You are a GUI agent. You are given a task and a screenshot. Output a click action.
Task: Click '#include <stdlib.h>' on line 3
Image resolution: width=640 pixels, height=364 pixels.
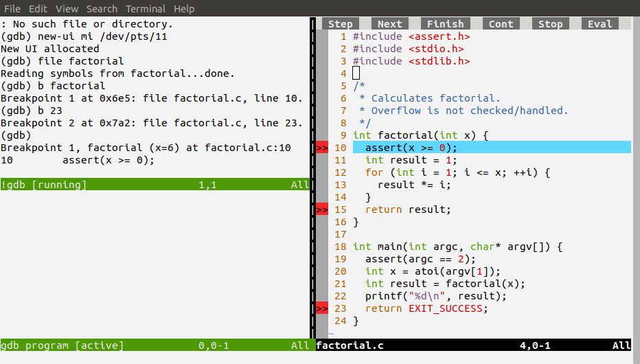[411, 61]
